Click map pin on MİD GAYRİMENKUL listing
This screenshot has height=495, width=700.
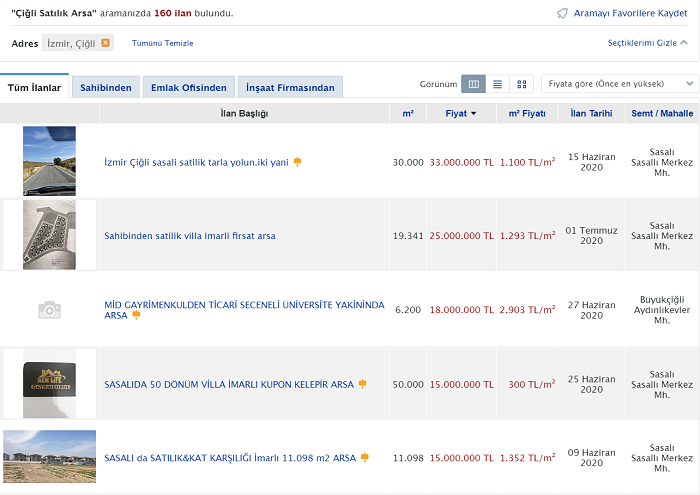tap(136, 314)
